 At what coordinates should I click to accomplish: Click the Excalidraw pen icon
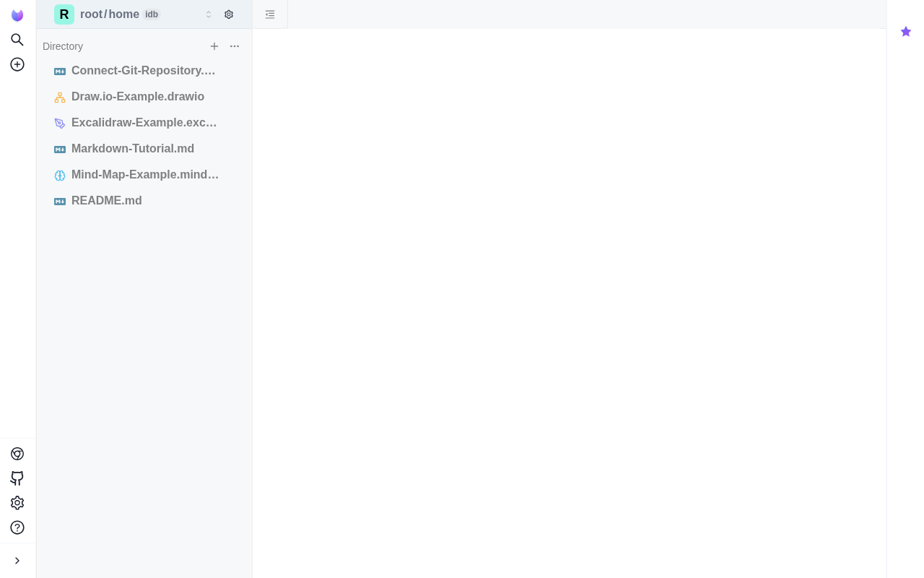pyautogui.click(x=60, y=124)
